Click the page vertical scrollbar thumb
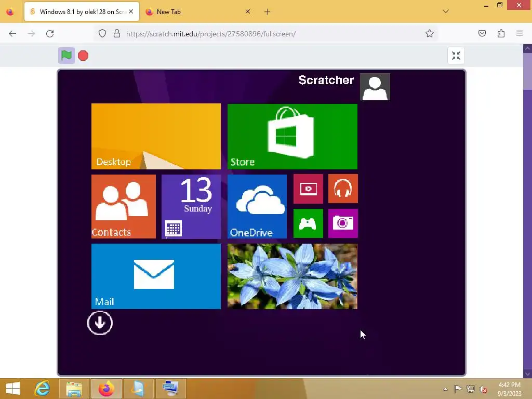The width and height of the screenshot is (532, 399). [528, 71]
